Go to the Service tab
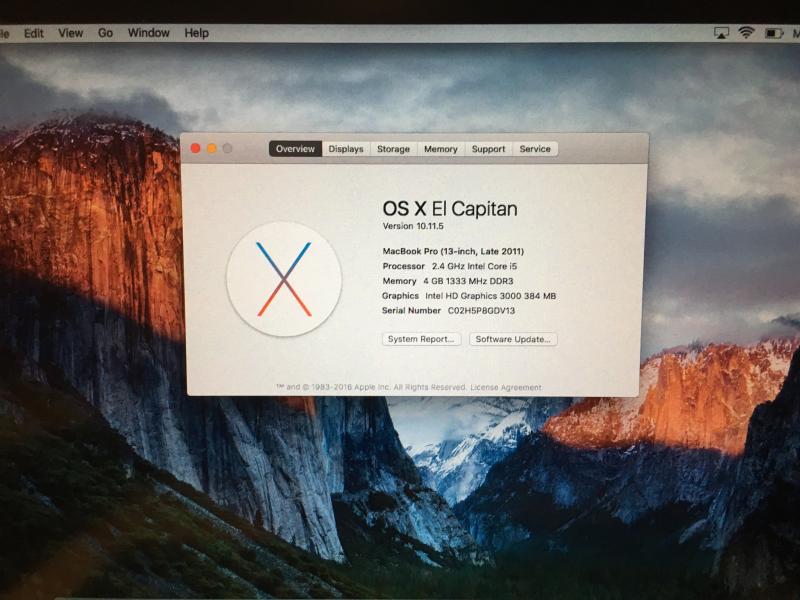The image size is (800, 600). coord(535,149)
